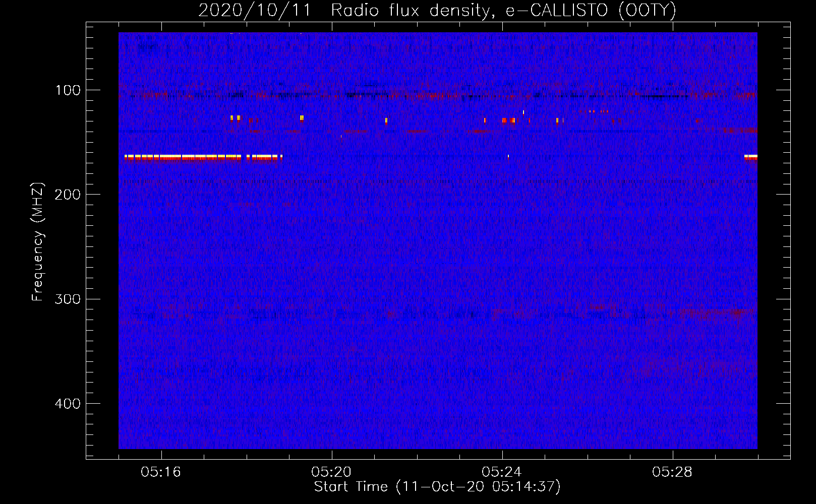Click the 05:24 time axis label
The height and width of the screenshot is (504, 816).
[x=502, y=472]
